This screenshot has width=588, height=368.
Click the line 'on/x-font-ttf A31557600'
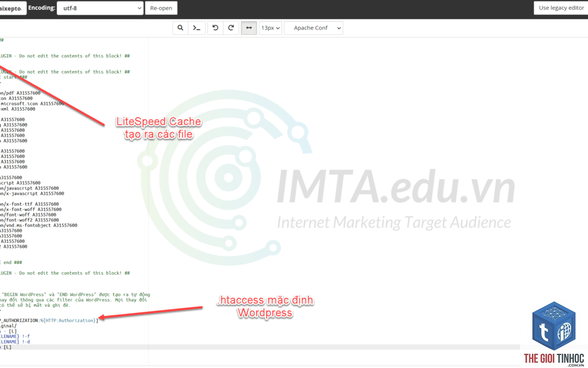point(29,204)
